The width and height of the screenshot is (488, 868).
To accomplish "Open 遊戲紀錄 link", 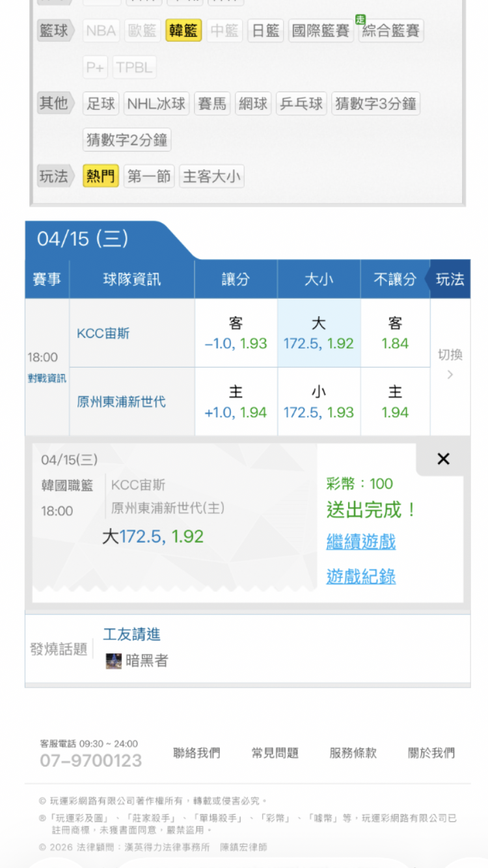I will (x=361, y=576).
